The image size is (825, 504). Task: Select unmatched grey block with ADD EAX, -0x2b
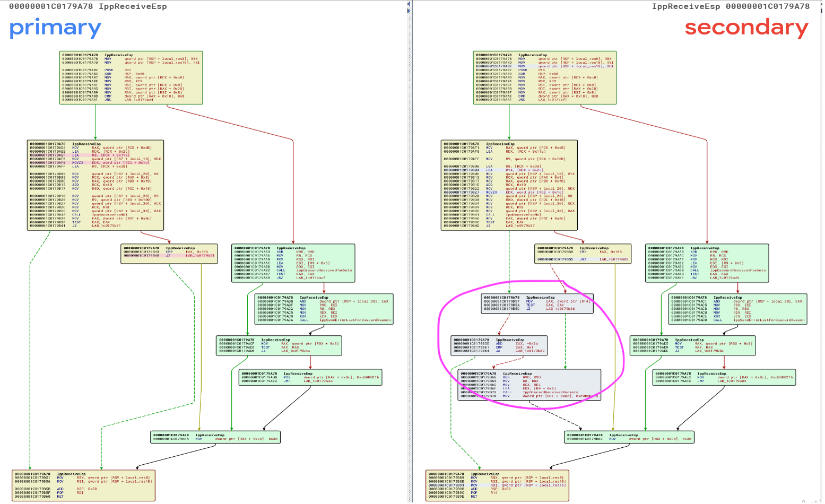pyautogui.click(x=498, y=345)
